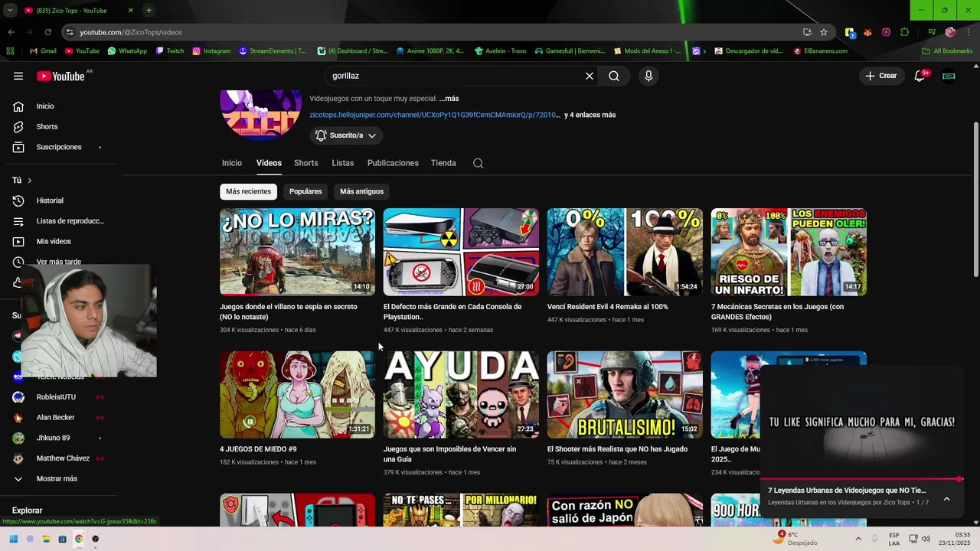Open the Suscrito/a dropdown
This screenshot has height=551, width=980.
pos(346,135)
